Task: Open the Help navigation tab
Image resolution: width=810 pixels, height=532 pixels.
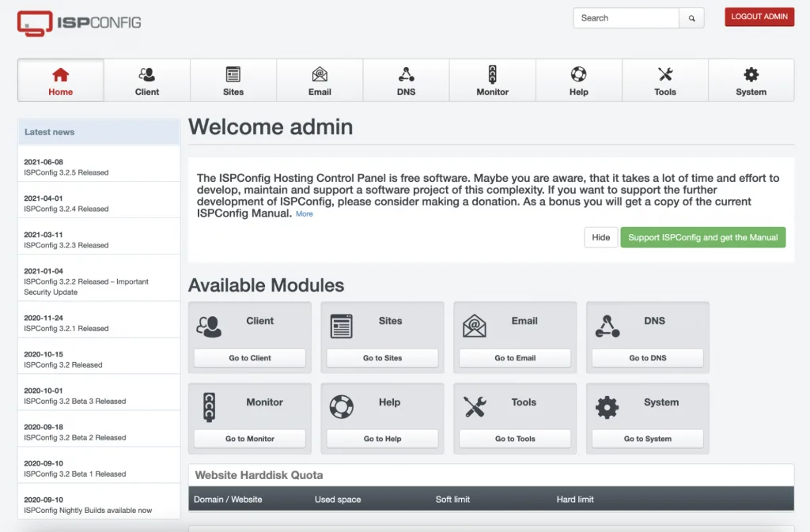Action: [x=578, y=81]
